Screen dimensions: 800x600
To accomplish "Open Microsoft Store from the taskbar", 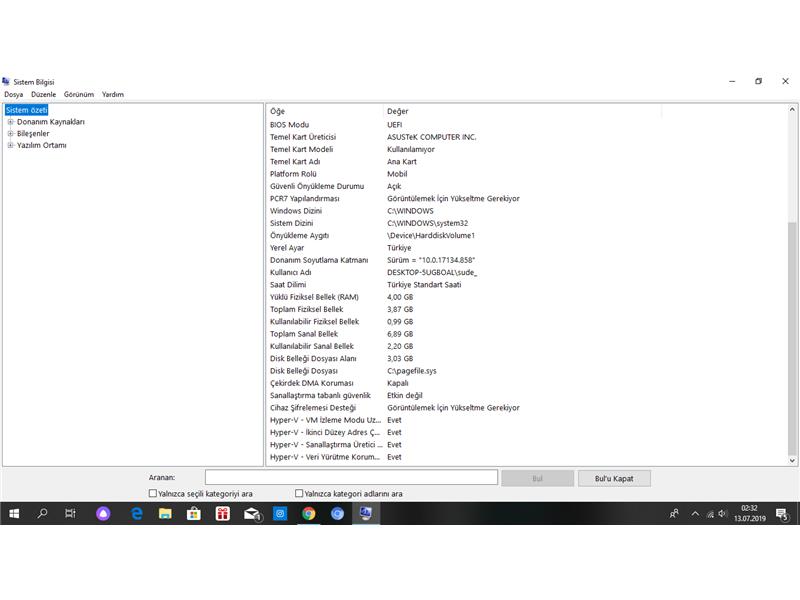I will (194, 513).
